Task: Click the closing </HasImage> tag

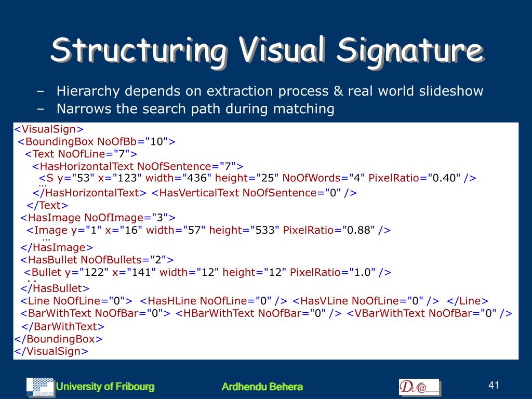Action: click(57, 247)
